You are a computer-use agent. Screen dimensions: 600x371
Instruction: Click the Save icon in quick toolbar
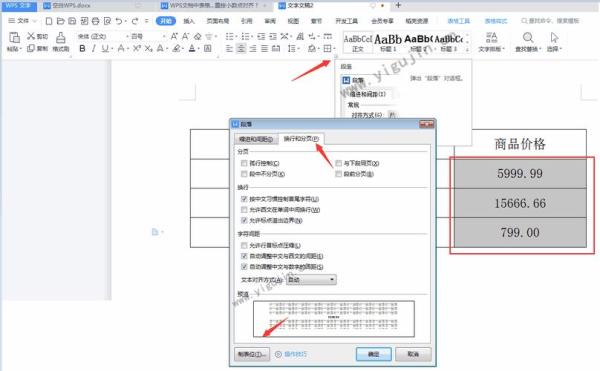pyautogui.click(x=72, y=21)
